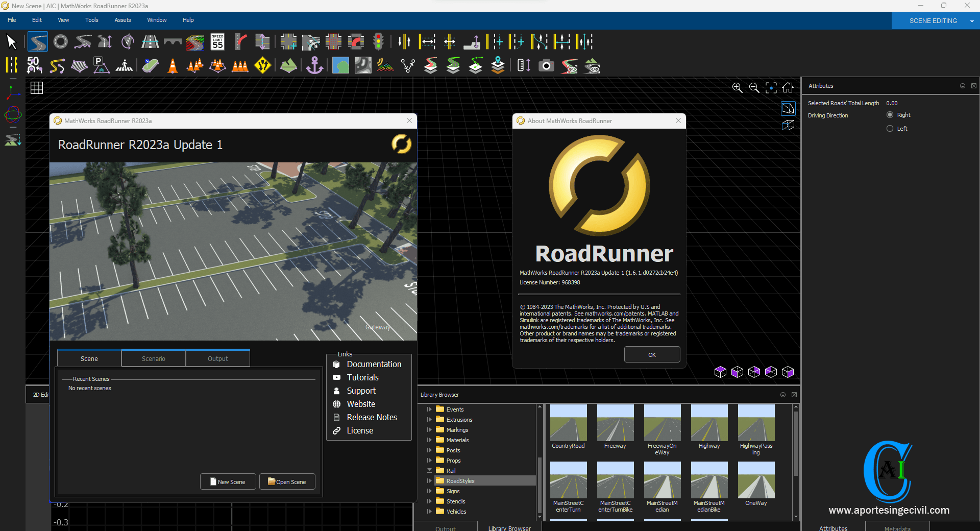
Task: Pick the crosswalk pedestrian tool
Action: (x=124, y=66)
